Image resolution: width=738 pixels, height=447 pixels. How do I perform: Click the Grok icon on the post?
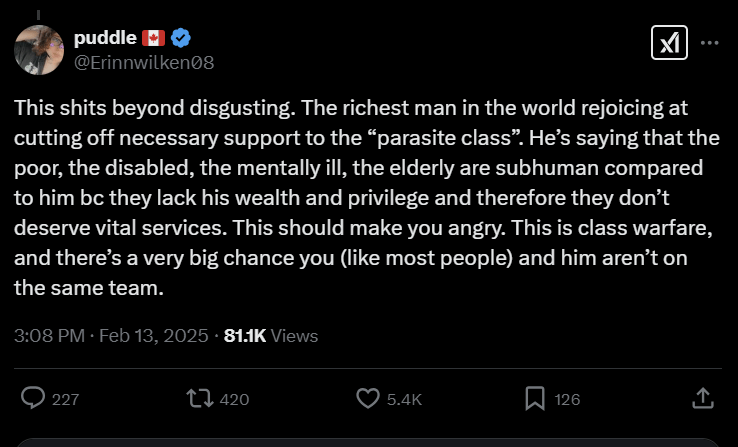pos(667,43)
